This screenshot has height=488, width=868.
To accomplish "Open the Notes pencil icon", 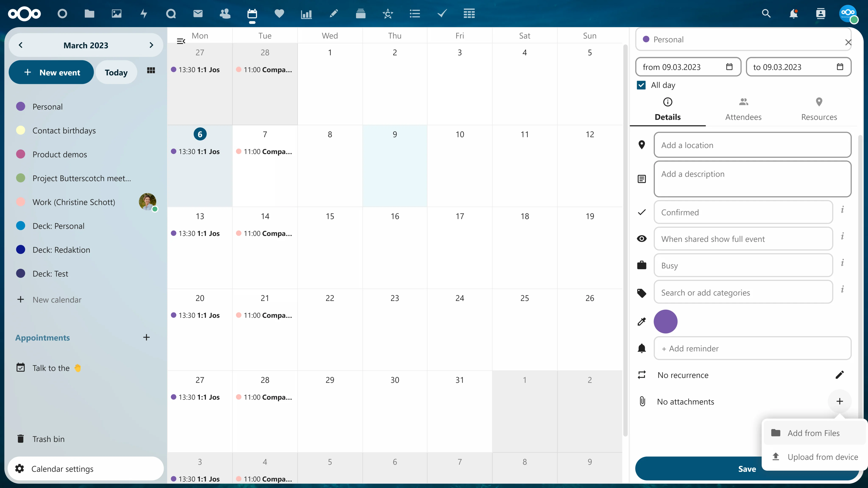I will (334, 14).
